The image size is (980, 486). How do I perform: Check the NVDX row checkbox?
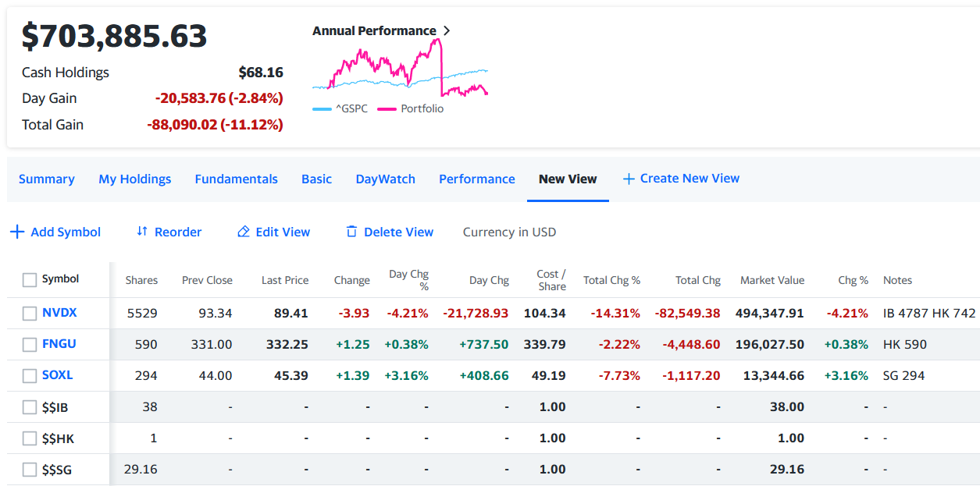click(x=30, y=313)
